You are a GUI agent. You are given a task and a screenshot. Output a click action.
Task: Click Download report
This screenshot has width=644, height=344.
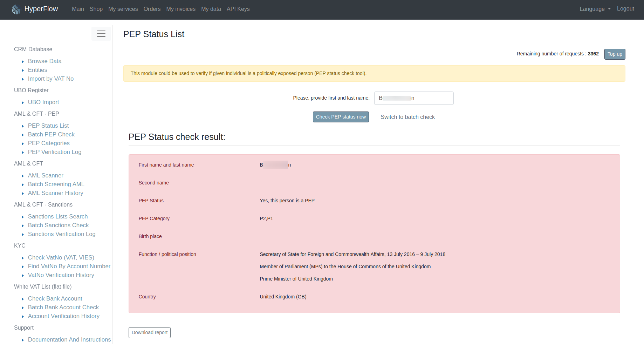coord(149,332)
